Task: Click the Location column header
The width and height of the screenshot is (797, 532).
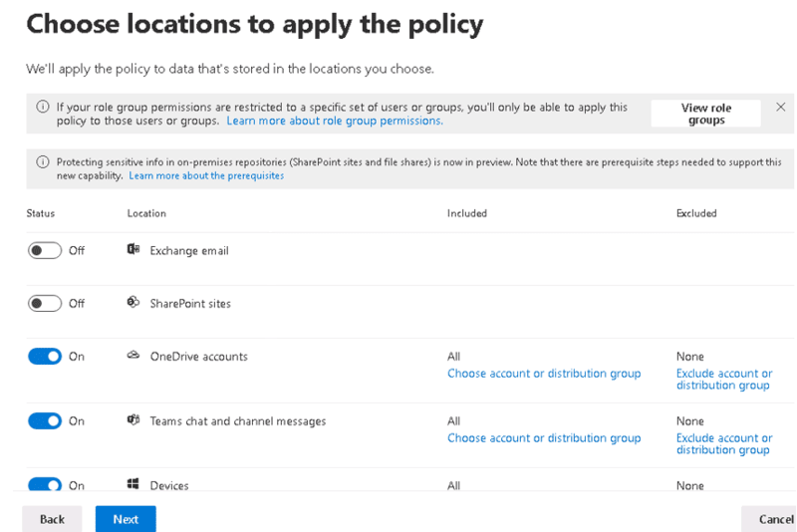Action: (146, 213)
